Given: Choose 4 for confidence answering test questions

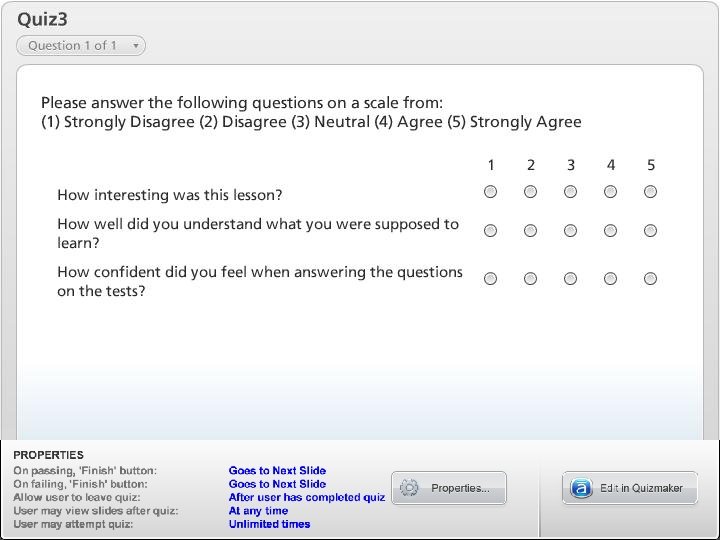Looking at the screenshot, I should (610, 279).
